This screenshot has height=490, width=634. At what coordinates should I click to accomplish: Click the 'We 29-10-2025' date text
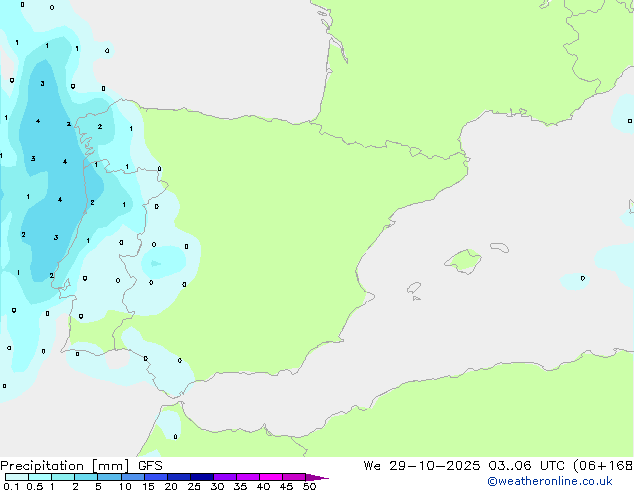(x=422, y=466)
